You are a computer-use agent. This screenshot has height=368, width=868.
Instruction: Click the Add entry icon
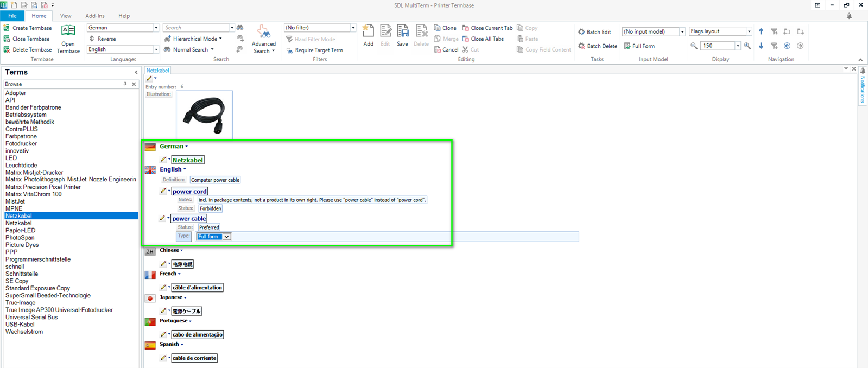(368, 31)
